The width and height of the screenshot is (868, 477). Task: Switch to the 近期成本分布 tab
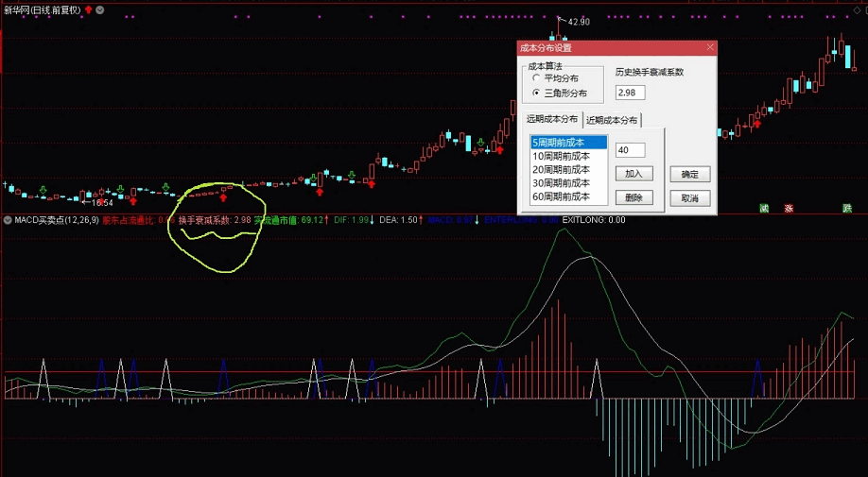coord(611,120)
